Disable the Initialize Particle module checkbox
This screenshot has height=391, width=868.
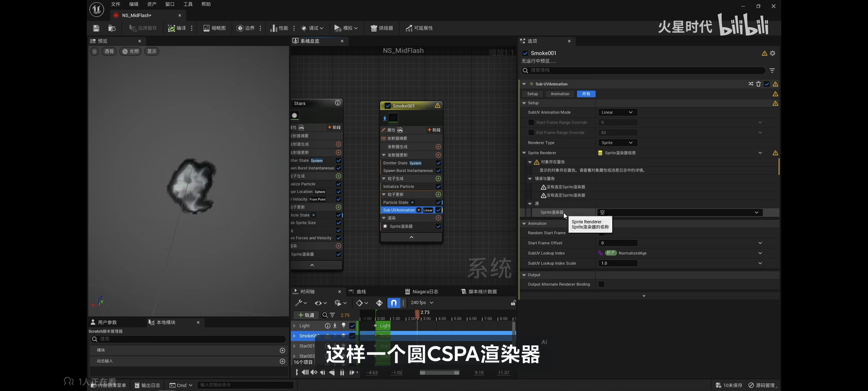[x=438, y=186]
